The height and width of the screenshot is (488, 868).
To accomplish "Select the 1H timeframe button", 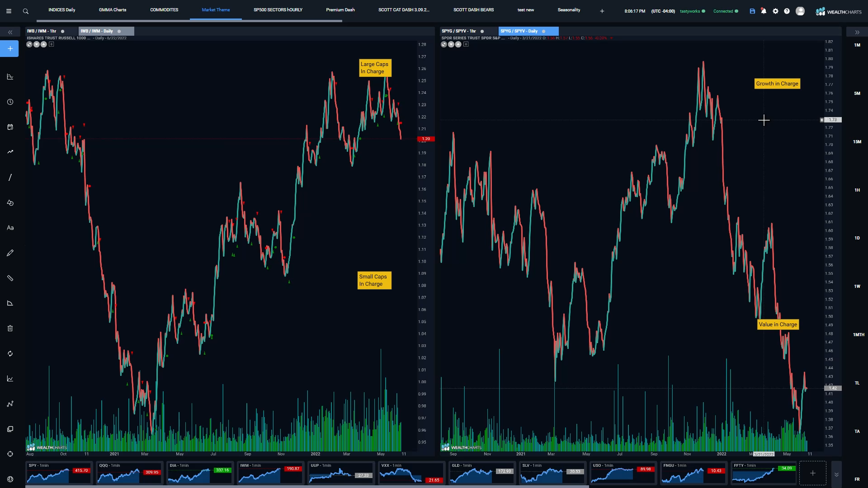I will point(857,190).
